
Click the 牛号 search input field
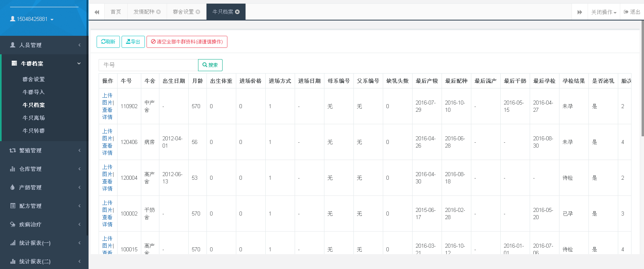tap(149, 65)
